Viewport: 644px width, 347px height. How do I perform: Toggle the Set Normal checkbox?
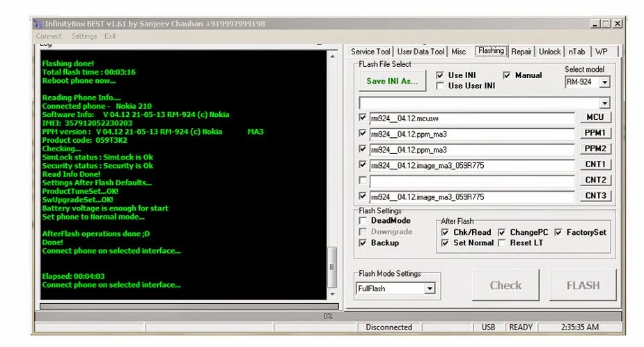445,243
